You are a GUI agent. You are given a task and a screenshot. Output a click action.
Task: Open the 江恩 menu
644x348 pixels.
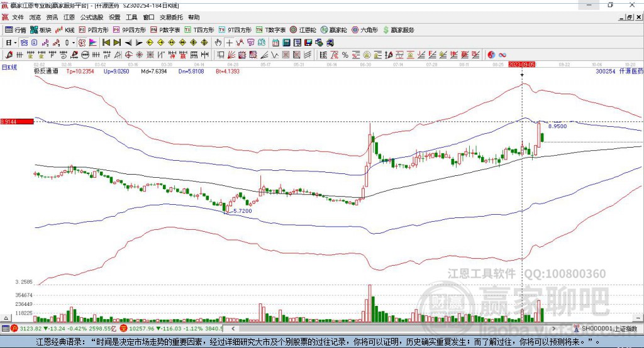tap(69, 17)
